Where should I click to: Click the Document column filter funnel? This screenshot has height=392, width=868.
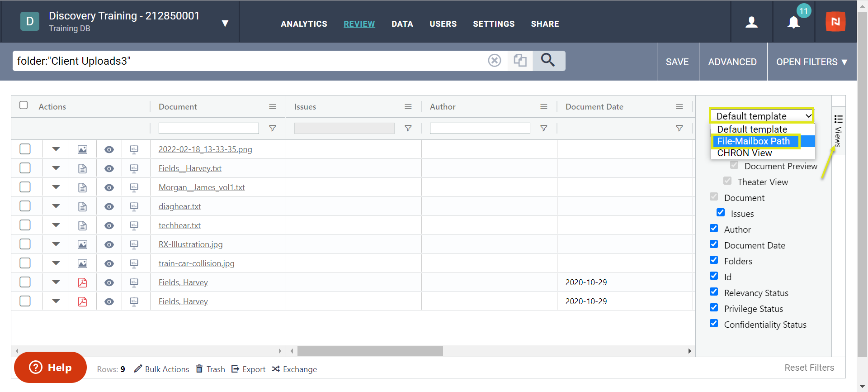273,128
